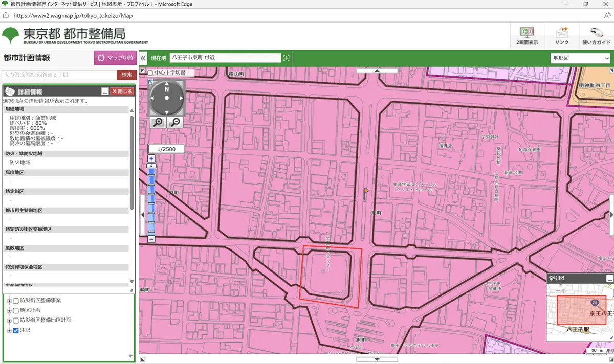Check the 地区計画 layer checkbox
The image size is (614, 364).
[x=16, y=310]
